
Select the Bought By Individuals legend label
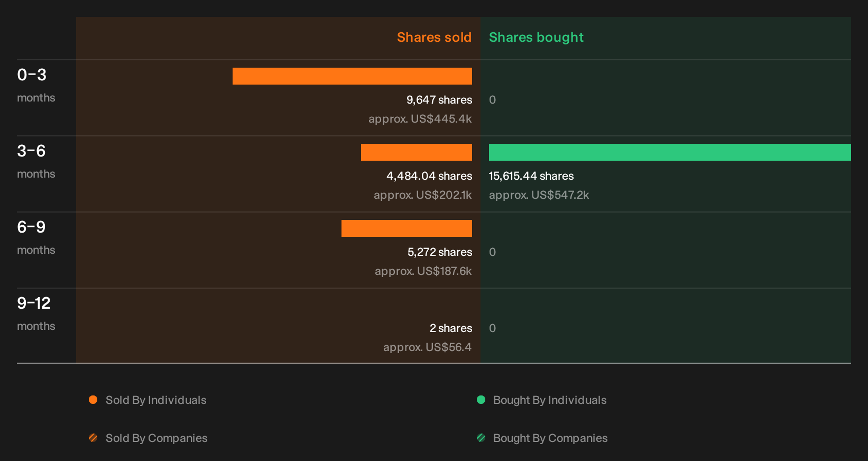[x=550, y=400]
